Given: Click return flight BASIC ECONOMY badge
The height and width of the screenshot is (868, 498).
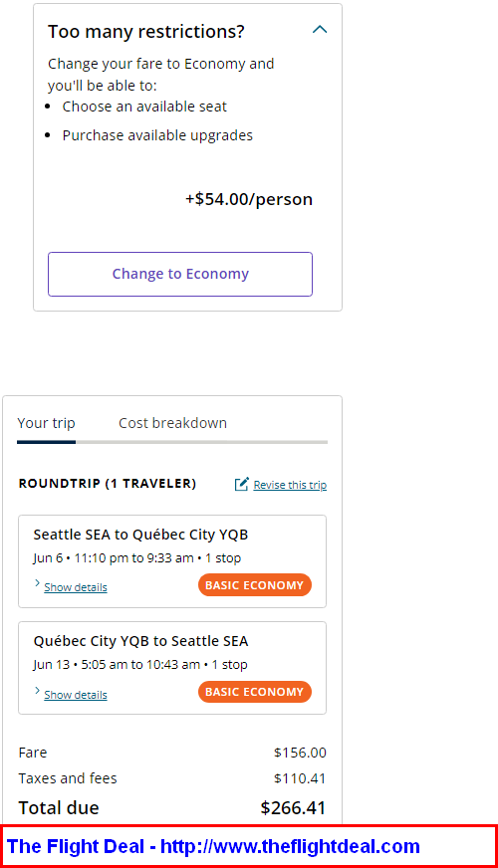Looking at the screenshot, I should (x=255, y=692).
